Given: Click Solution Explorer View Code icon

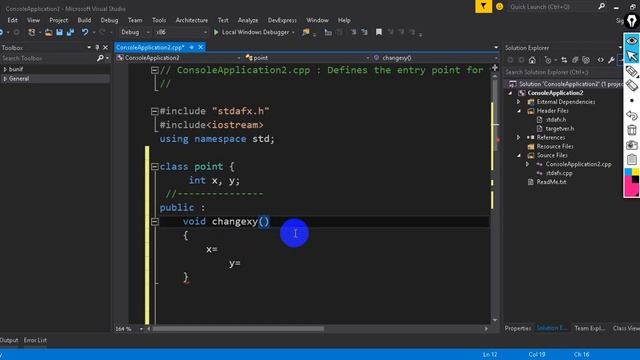Looking at the screenshot, I should coord(600,60).
